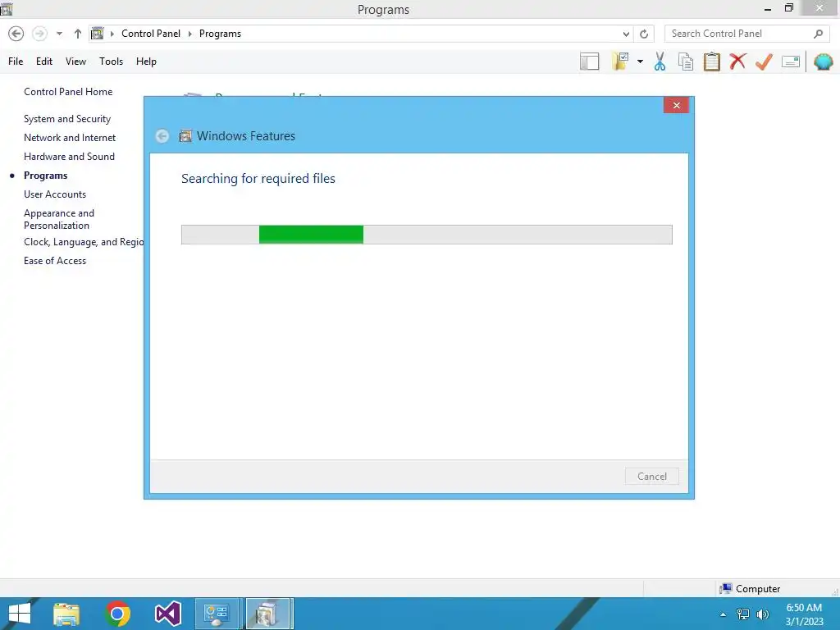
Task: Click the Control Panel icon in address bar
Action: click(x=97, y=34)
